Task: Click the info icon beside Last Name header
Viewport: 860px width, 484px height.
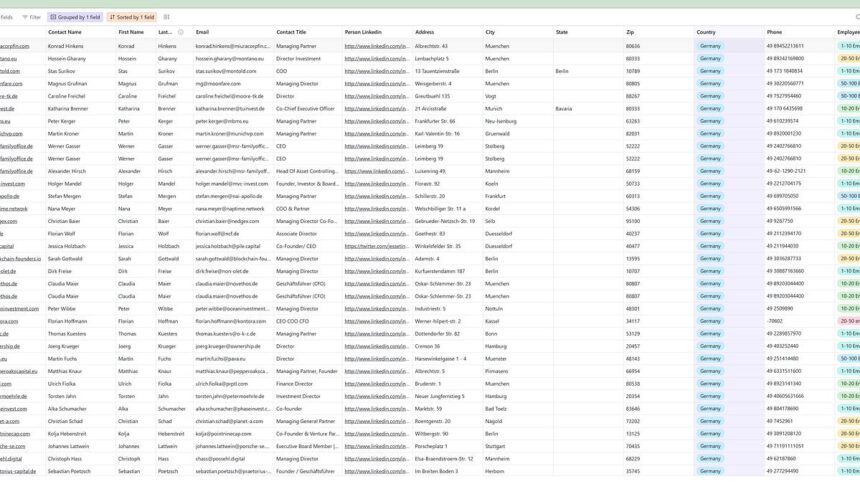Action: [180, 32]
